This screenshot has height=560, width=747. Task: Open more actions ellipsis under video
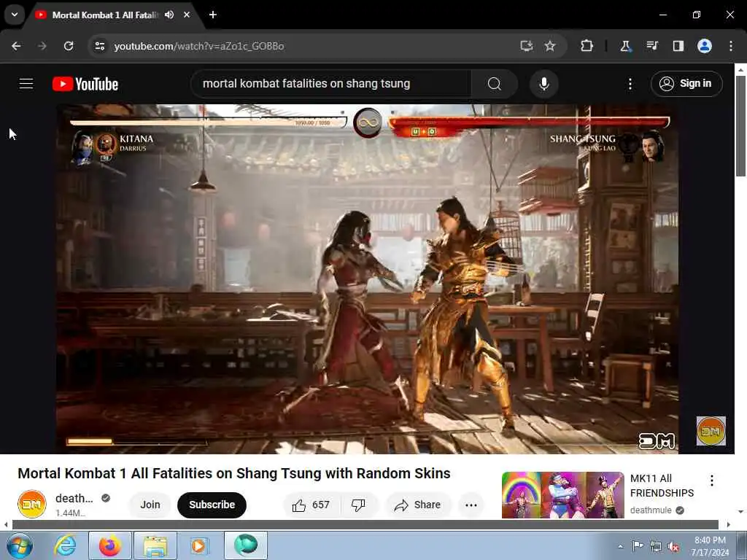pos(471,505)
